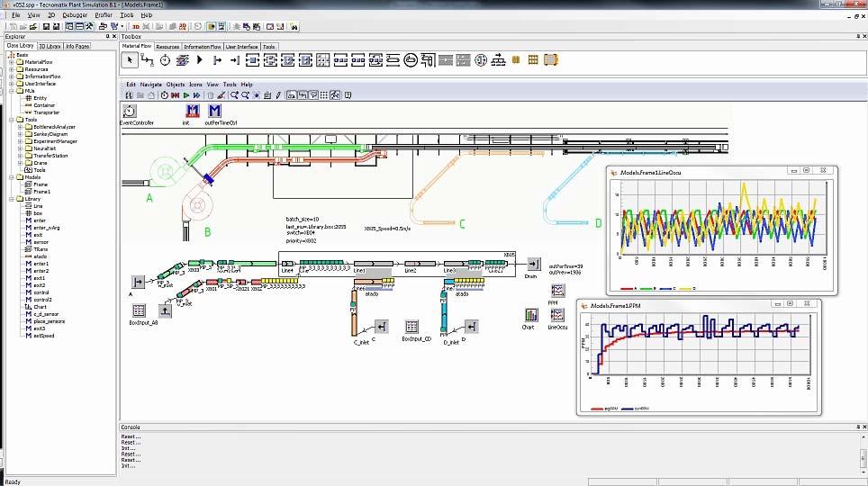
Task: Expand the Resources folder in the Class Library
Action: tap(11, 69)
